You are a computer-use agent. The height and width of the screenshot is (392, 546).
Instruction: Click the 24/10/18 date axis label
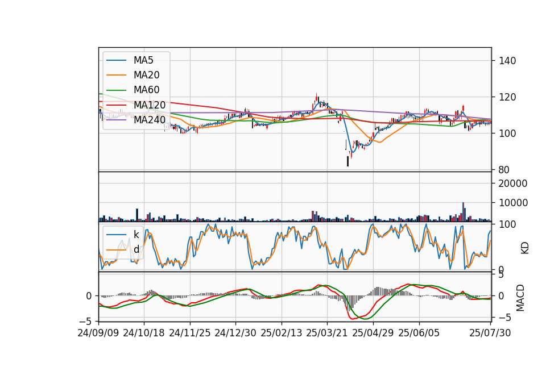[x=144, y=333]
